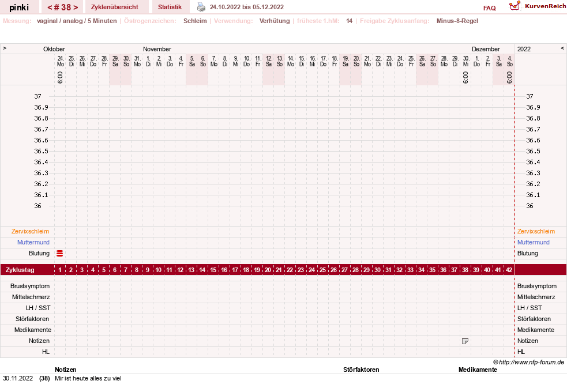Click the Dezember month header

click(486, 49)
